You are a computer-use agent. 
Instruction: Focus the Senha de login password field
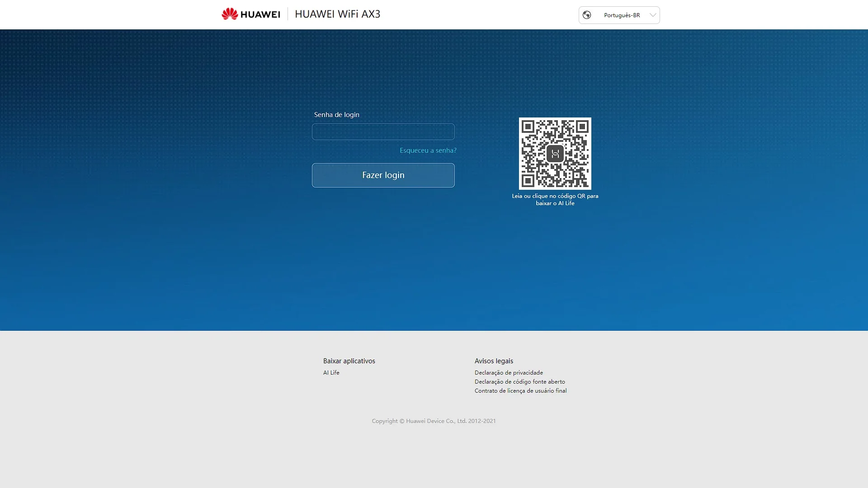383,132
